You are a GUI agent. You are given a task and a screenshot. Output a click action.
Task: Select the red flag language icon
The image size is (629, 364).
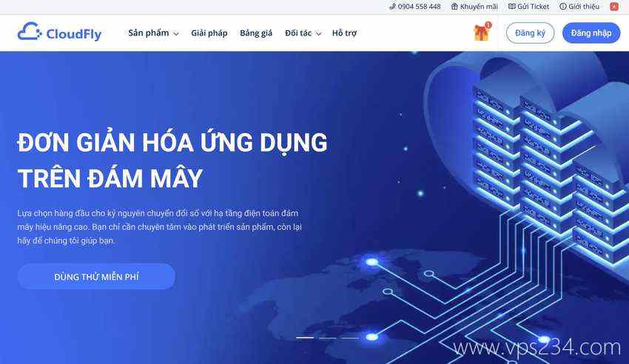pos(614,7)
